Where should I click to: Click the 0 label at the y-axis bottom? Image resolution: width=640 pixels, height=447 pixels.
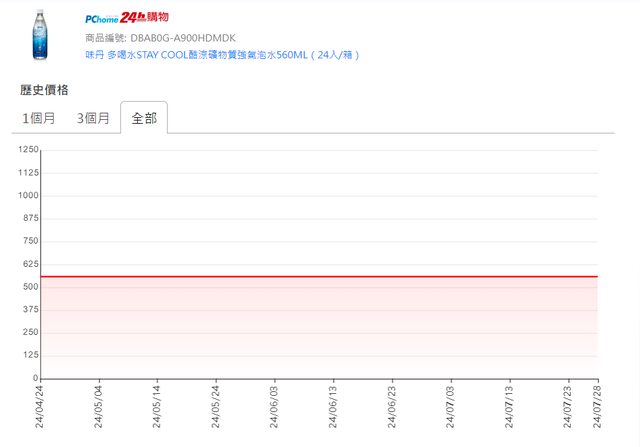(35, 379)
